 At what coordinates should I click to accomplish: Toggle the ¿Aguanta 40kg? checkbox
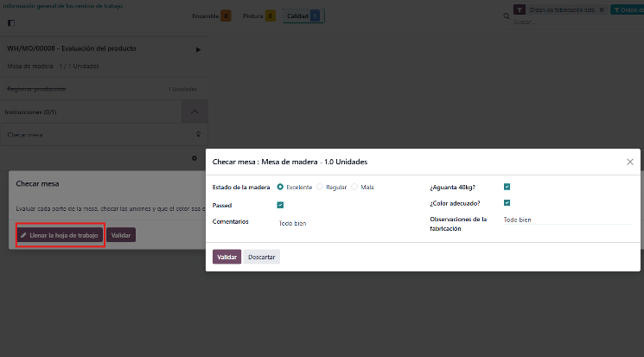507,187
